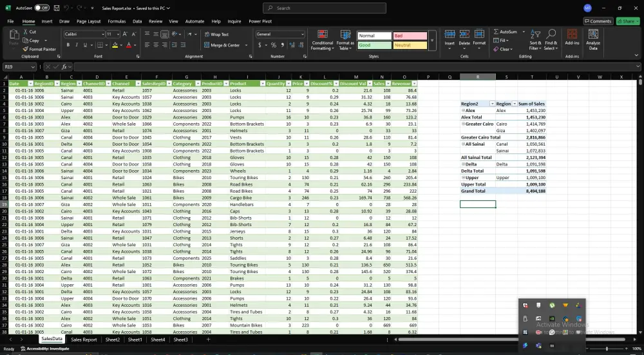644x355 pixels.
Task: Click the Underline button
Action: [85, 45]
